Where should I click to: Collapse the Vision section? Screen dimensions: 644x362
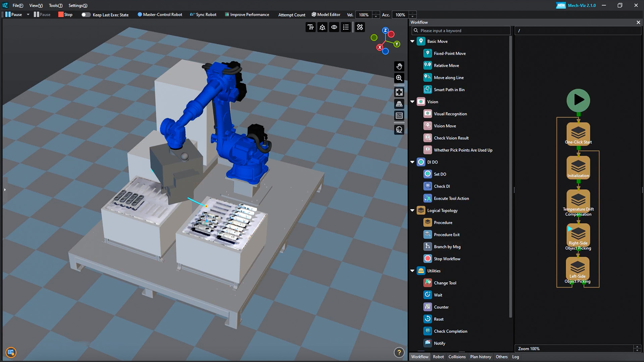click(x=412, y=102)
